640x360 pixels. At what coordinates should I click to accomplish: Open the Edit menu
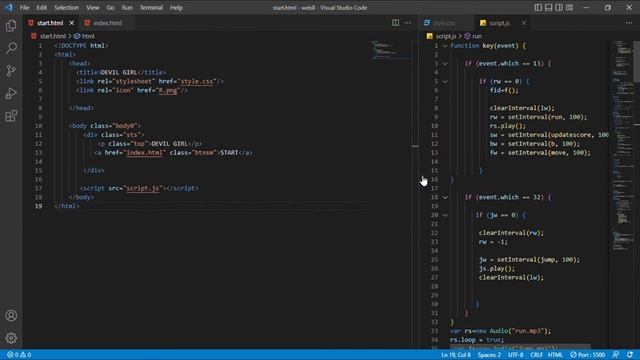click(x=42, y=7)
